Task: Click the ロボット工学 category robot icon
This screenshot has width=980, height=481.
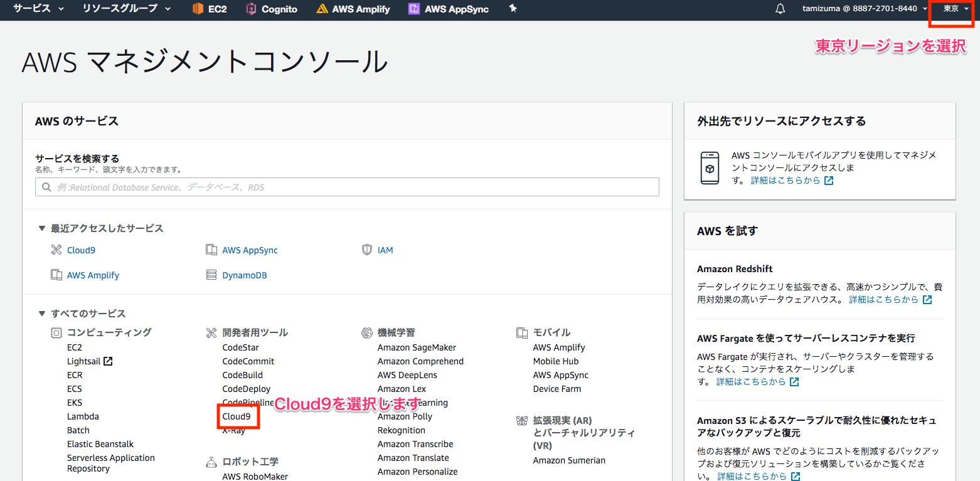Action: point(211,462)
